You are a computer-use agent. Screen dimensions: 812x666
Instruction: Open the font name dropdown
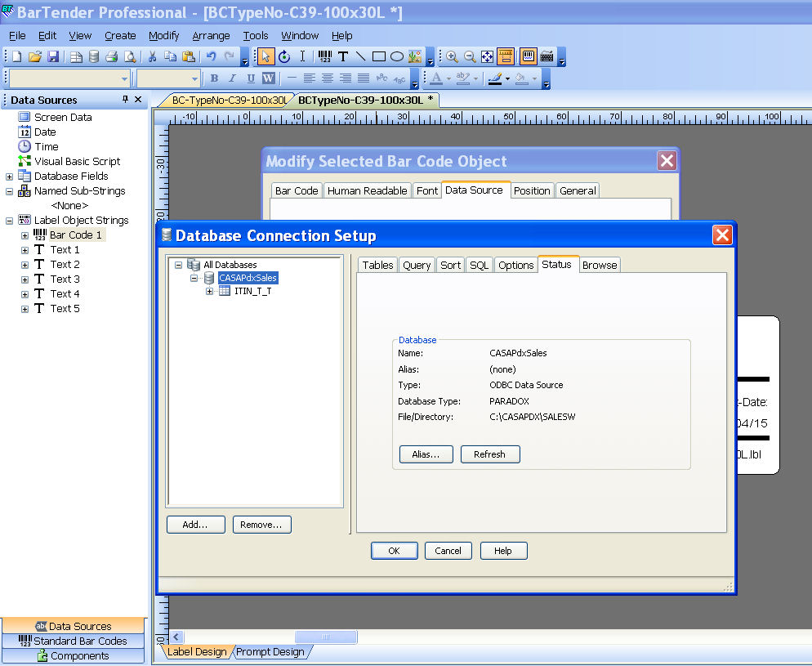click(x=124, y=78)
